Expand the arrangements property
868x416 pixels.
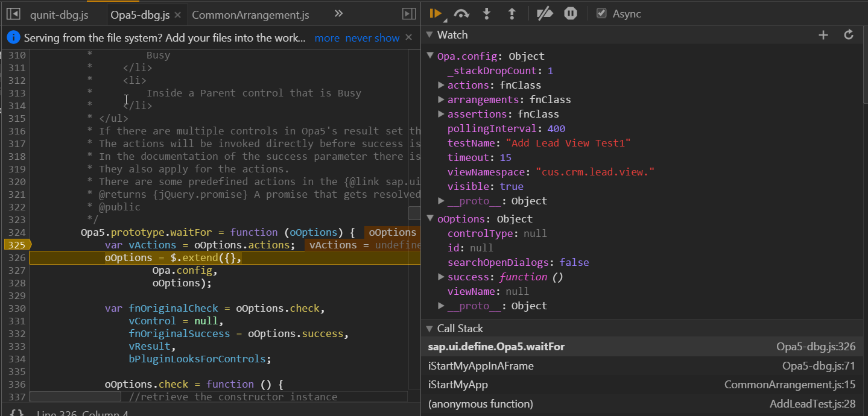click(x=441, y=99)
